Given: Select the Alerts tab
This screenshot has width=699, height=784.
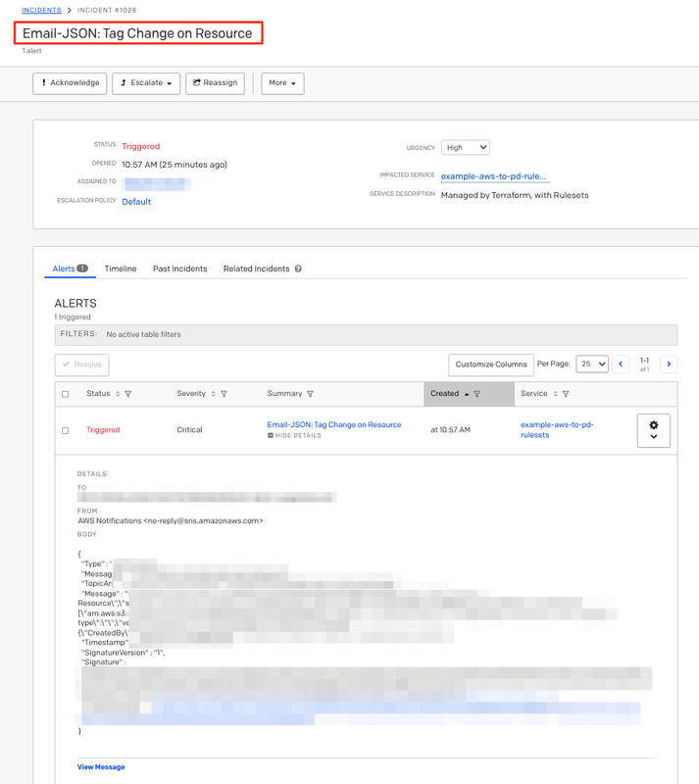Looking at the screenshot, I should (x=70, y=269).
